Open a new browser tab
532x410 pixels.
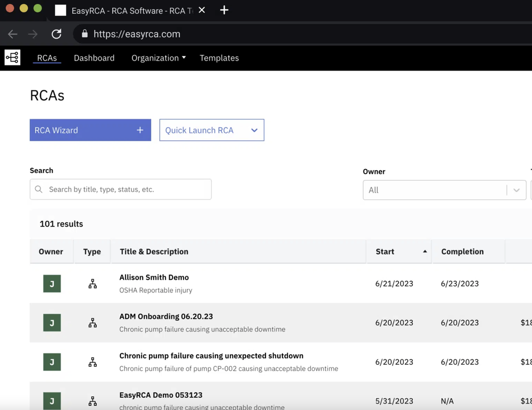(x=224, y=10)
